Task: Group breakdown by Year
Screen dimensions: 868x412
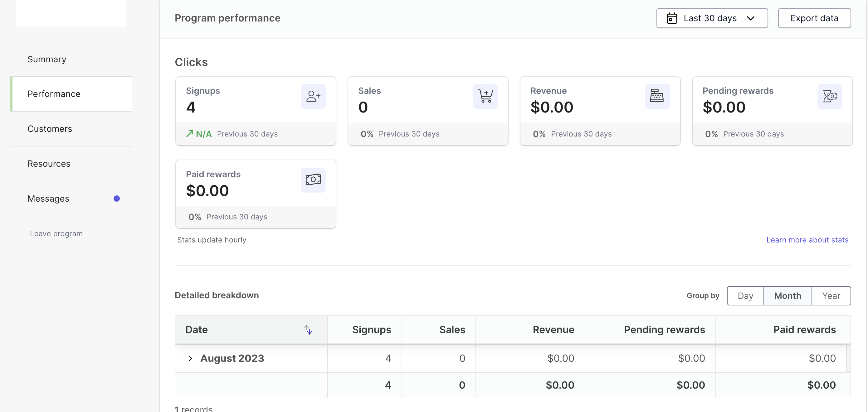Action: [x=831, y=295]
